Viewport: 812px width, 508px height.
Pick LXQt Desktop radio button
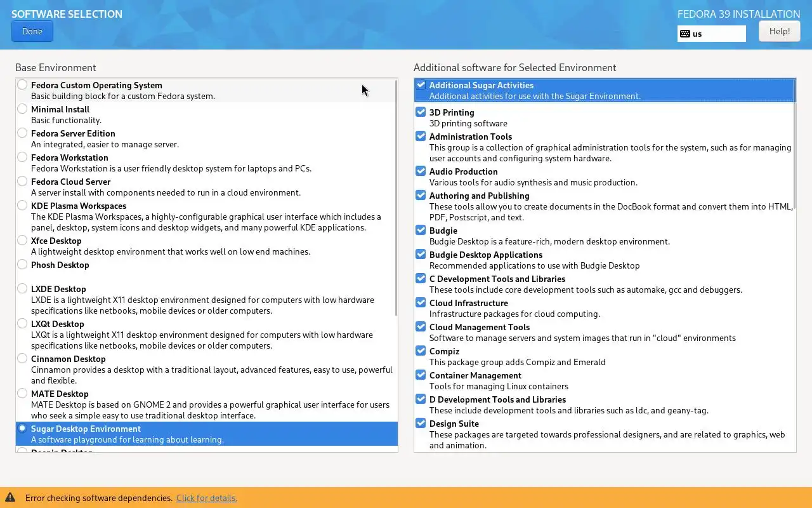22,323
